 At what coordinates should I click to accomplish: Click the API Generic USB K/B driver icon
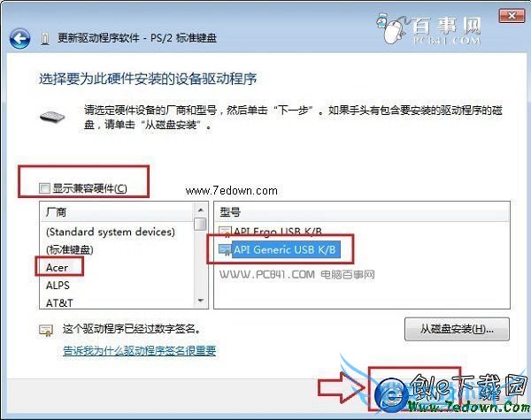(225, 249)
